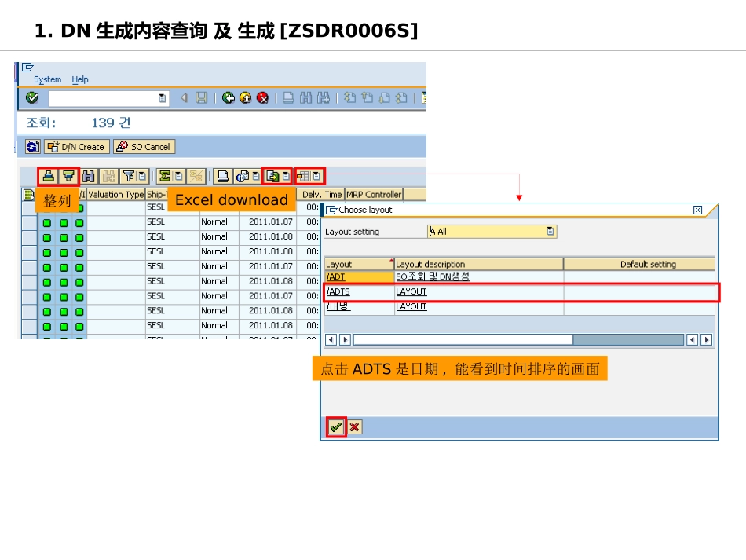746x560 pixels.
Task: Click the select-all icon at the table corner
Action: (29, 195)
